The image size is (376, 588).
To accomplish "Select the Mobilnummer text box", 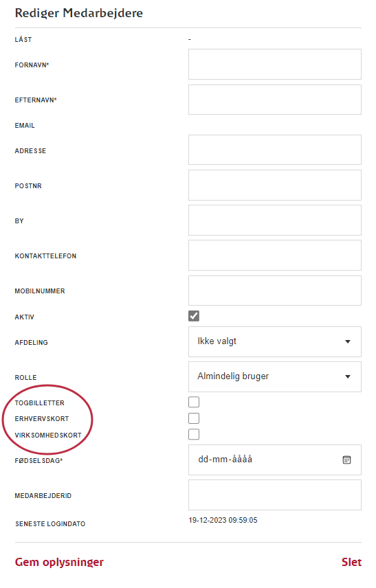I will (x=275, y=291).
